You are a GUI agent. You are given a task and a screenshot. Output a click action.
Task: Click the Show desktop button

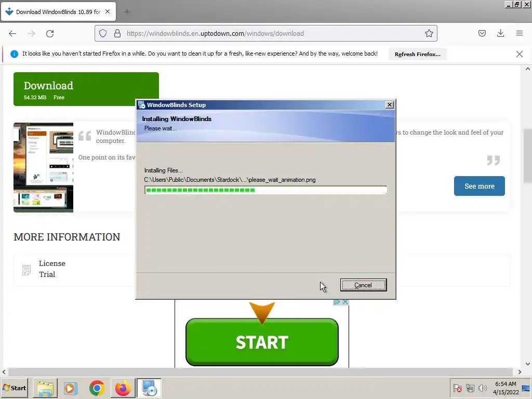pos(526,388)
